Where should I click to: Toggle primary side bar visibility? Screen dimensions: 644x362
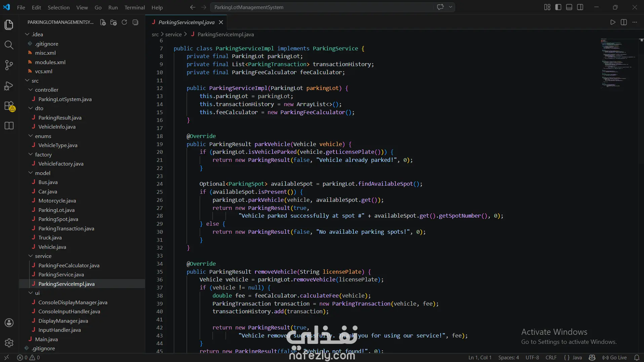click(x=558, y=7)
